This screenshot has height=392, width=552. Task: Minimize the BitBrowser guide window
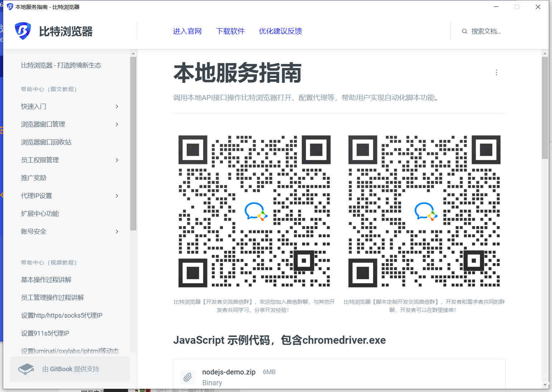point(496,7)
